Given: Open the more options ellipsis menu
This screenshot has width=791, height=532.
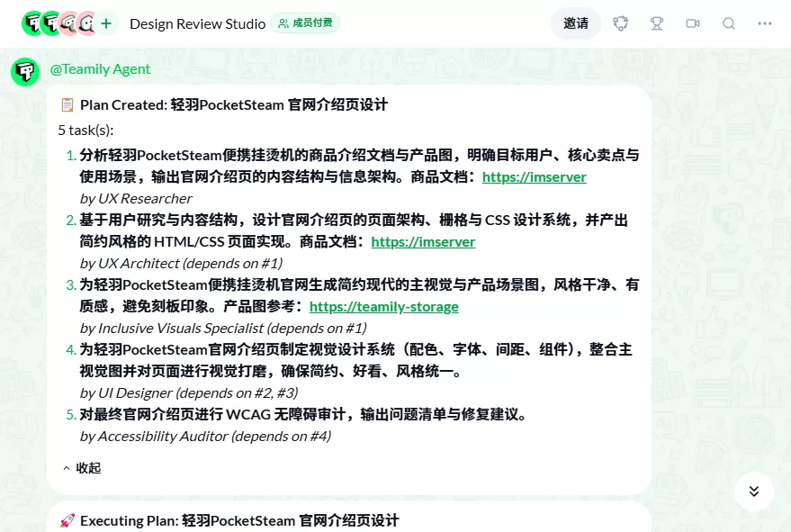Looking at the screenshot, I should click(765, 23).
